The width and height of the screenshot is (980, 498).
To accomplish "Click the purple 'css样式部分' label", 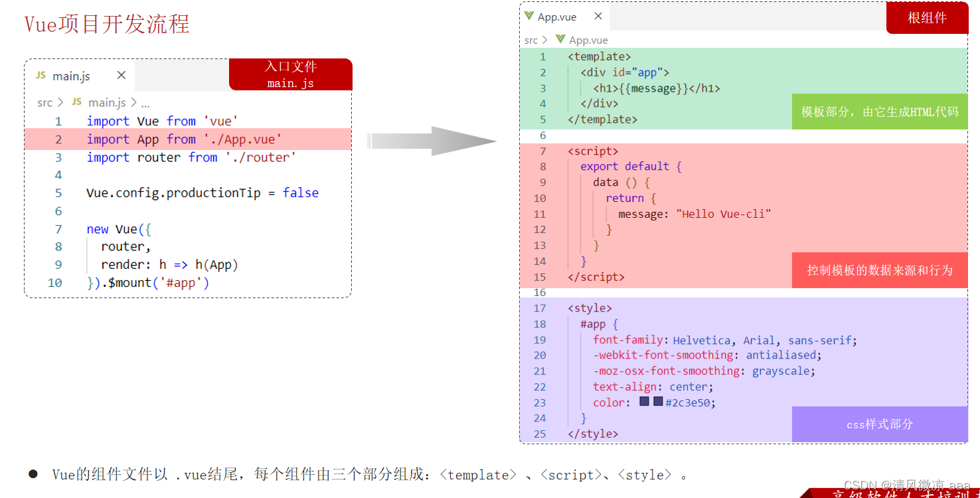I will tap(880, 424).
